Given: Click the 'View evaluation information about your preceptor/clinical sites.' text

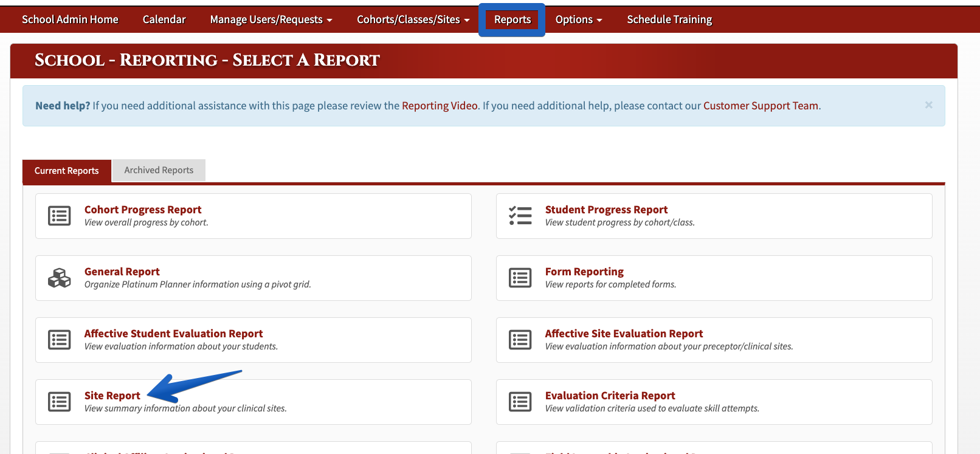Looking at the screenshot, I should click(x=669, y=346).
